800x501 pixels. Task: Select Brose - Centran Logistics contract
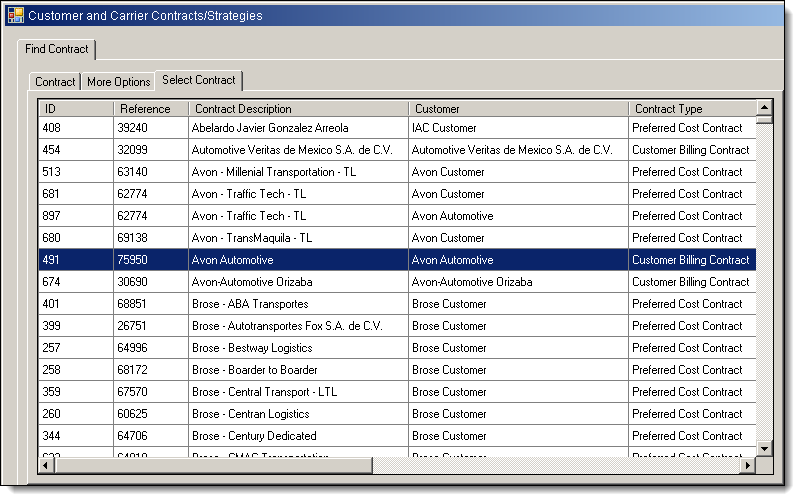tap(298, 413)
